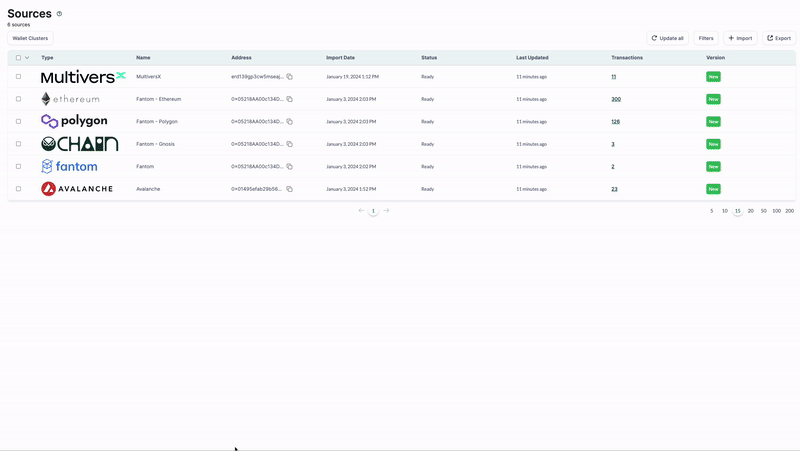Copy the Avalanche address
Image resolution: width=800 pixels, height=451 pixels.
(289, 189)
